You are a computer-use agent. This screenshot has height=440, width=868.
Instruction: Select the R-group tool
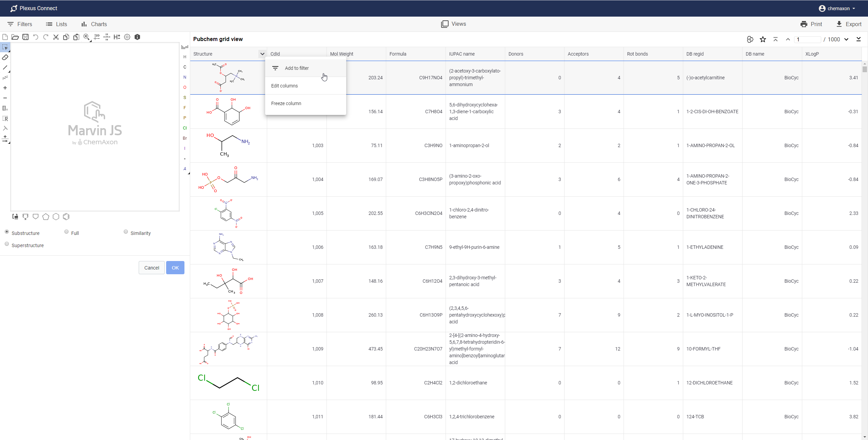[5, 118]
